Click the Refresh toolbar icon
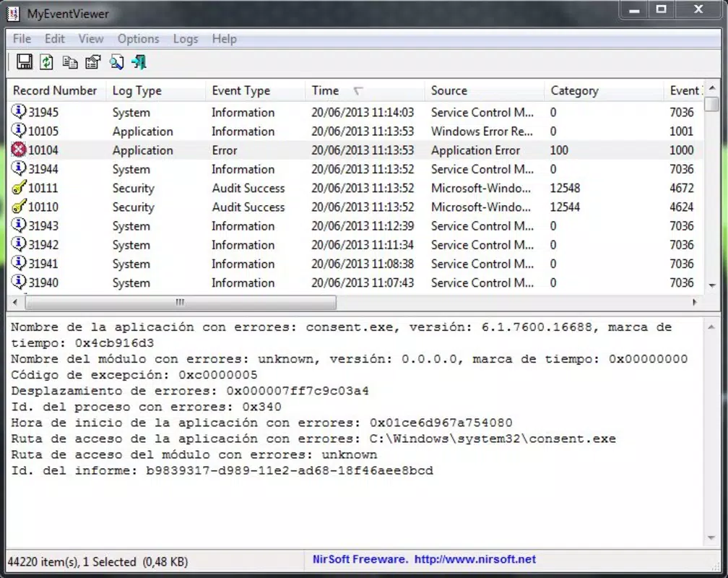 point(46,61)
